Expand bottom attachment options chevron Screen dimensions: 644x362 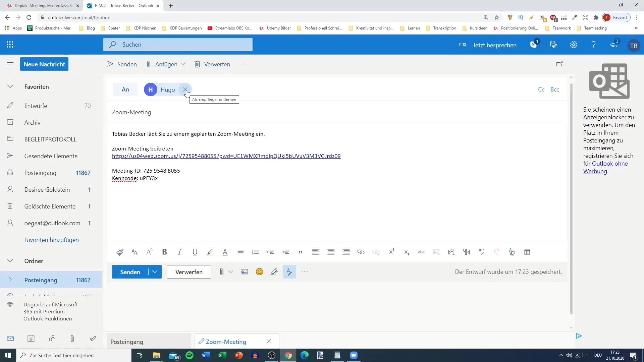click(x=231, y=272)
